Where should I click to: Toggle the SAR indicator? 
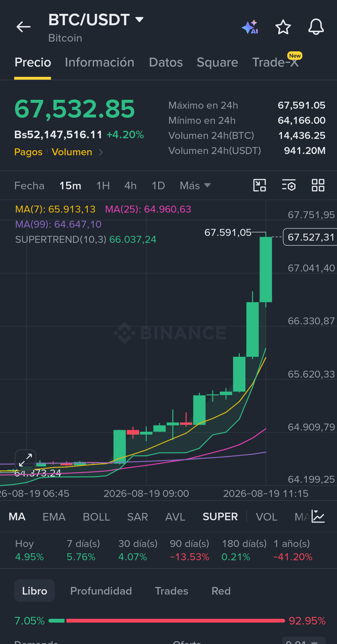(138, 517)
